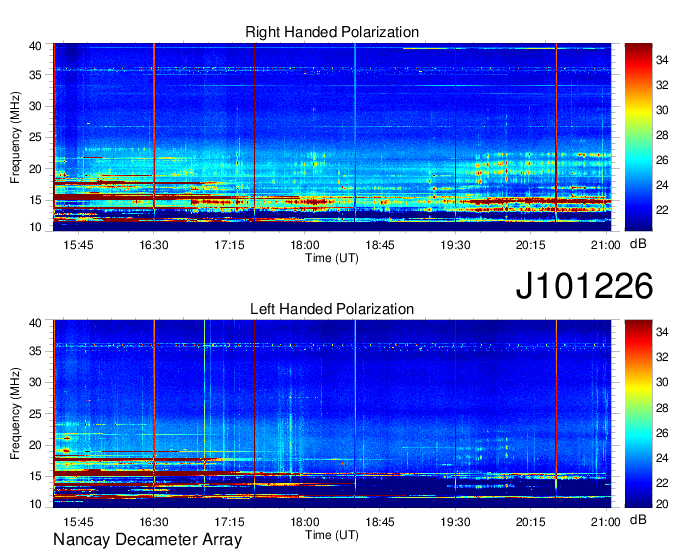Click 'Frequency (MHz)' label of the bottom plot
The height and width of the screenshot is (552, 680).
pyautogui.click(x=16, y=414)
